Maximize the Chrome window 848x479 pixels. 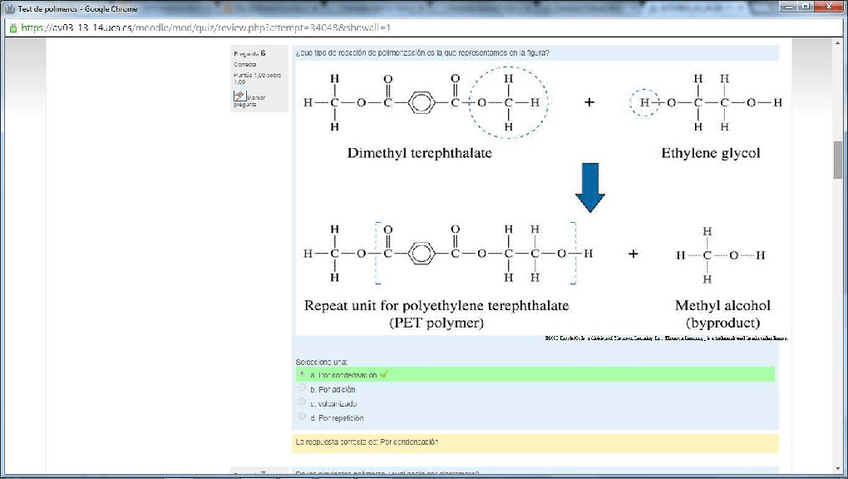pyautogui.click(x=806, y=6)
